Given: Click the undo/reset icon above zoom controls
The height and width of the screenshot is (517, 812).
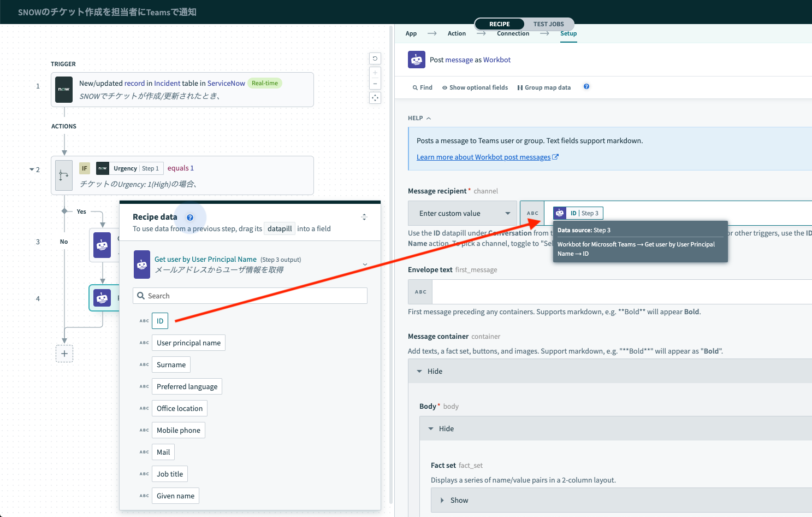Looking at the screenshot, I should pos(375,58).
